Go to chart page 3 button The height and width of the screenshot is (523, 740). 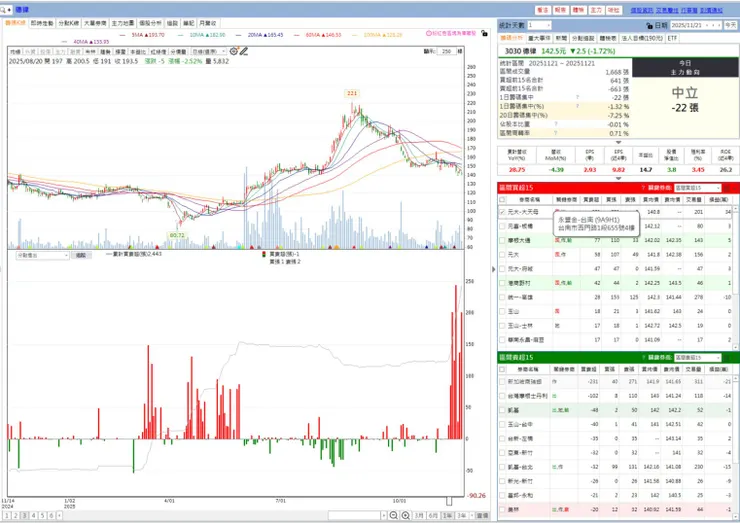click(x=25, y=515)
